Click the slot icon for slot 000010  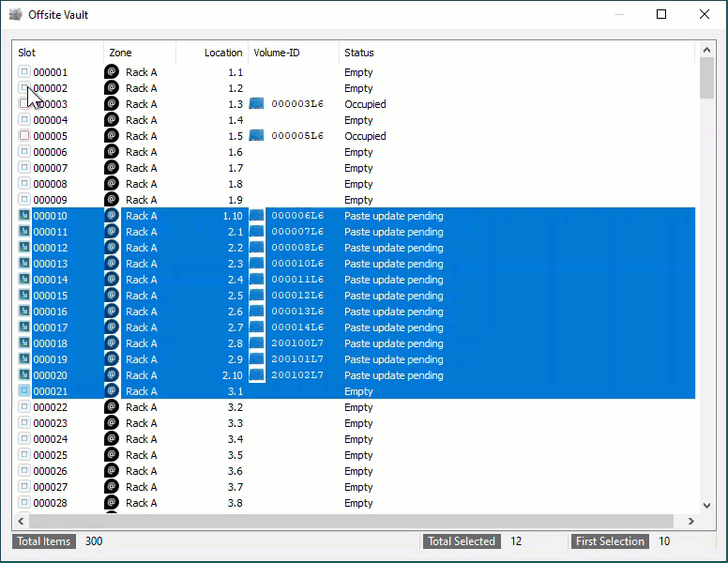coord(24,216)
